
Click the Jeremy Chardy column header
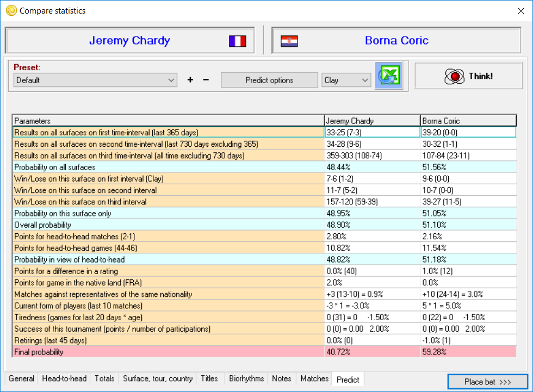click(x=373, y=121)
